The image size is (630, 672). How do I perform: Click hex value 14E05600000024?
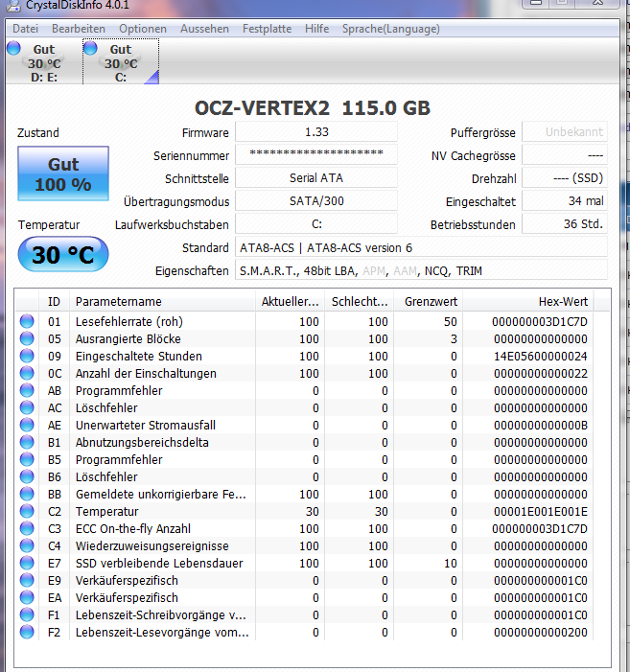coord(541,357)
